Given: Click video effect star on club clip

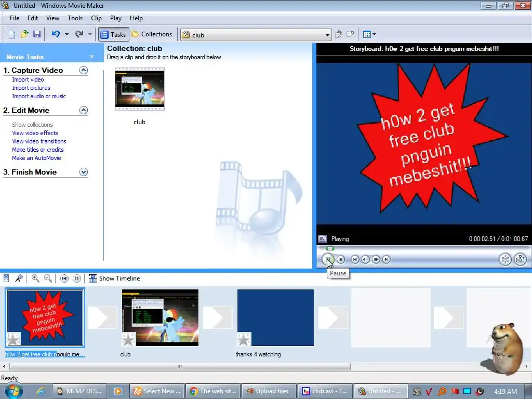Looking at the screenshot, I should (x=128, y=339).
